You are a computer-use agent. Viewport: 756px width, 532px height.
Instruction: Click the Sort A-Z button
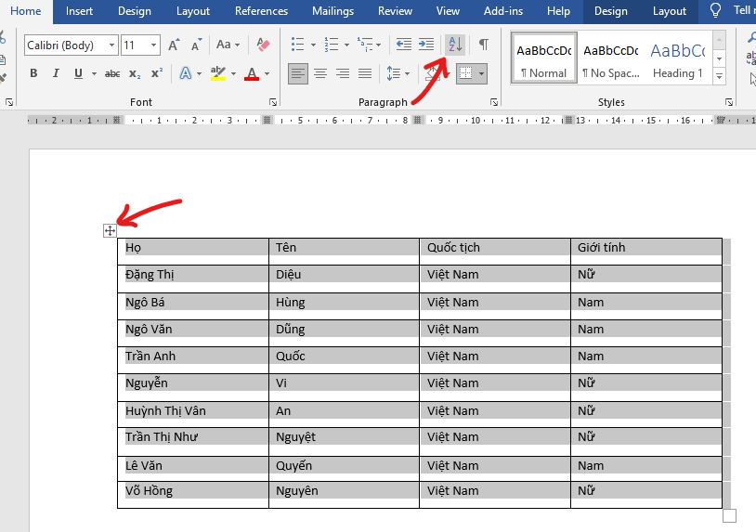click(x=454, y=45)
